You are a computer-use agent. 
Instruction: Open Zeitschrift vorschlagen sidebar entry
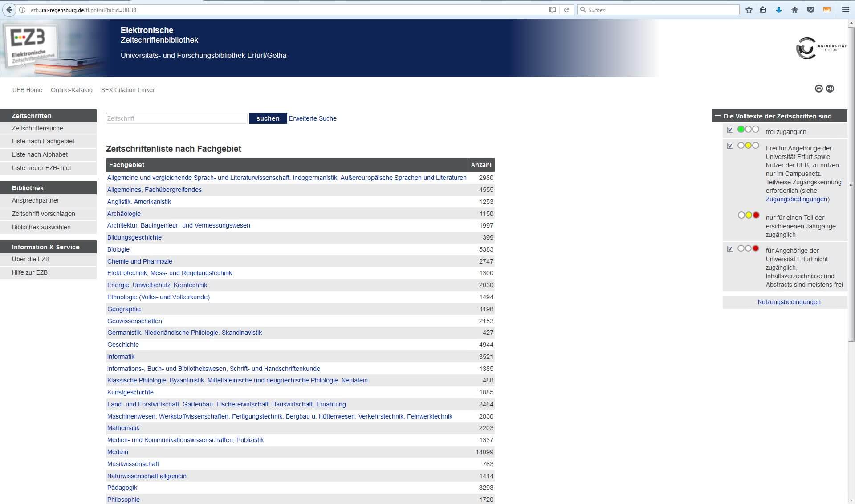pyautogui.click(x=48, y=214)
